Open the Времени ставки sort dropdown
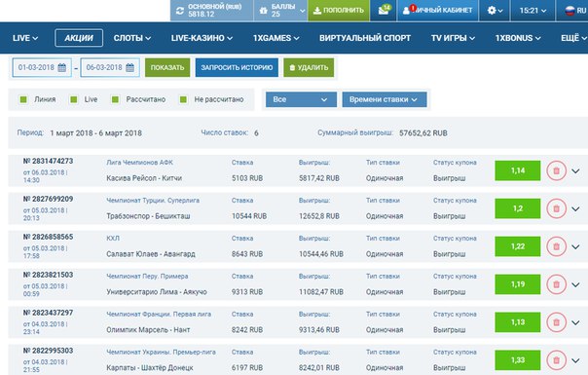Screen dimensions: 588x375 pyautogui.click(x=384, y=99)
